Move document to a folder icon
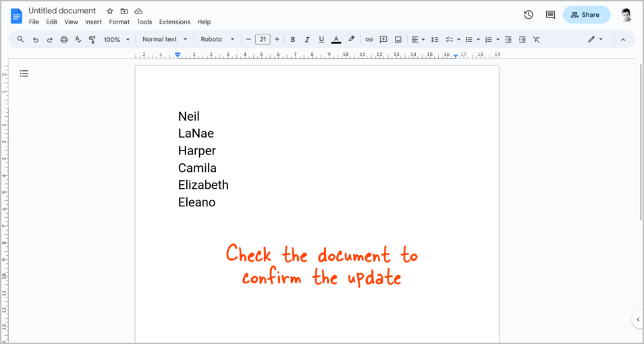644x344 pixels. coord(124,11)
